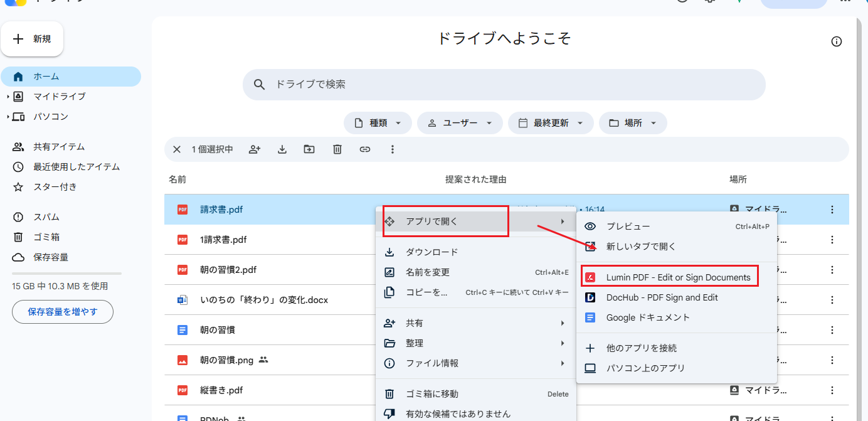Screen dimensions: 868x421
Task: Expand the パソコン tree arrow
Action: coord(8,117)
